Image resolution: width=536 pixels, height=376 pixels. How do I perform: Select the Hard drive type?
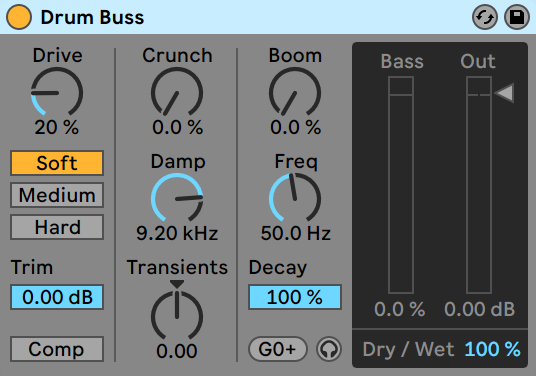pos(57,227)
